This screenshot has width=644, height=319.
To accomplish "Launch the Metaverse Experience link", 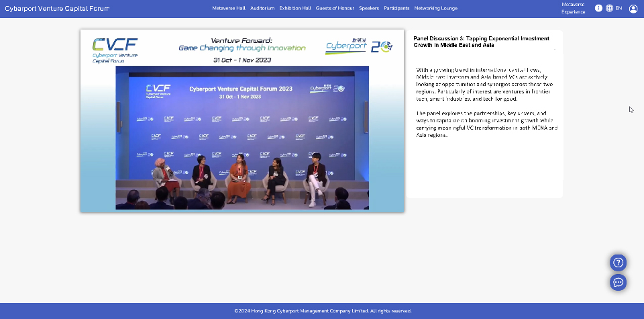I will [574, 8].
